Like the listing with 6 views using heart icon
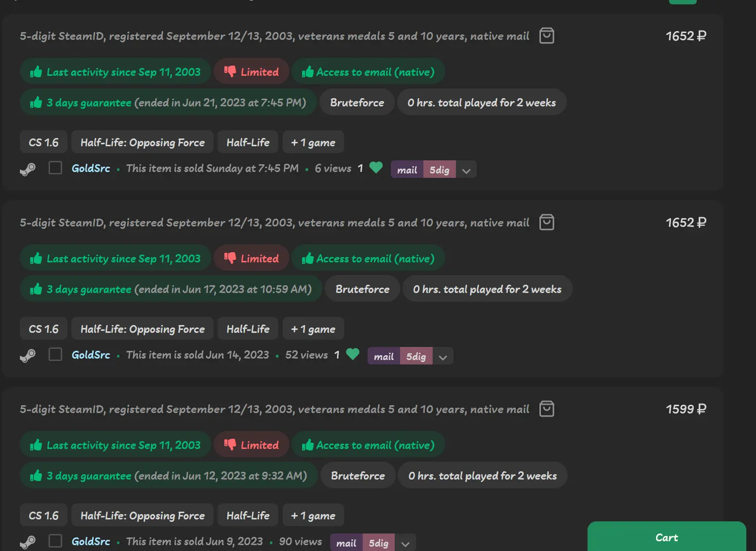Viewport: 756px width, 551px height. (376, 168)
